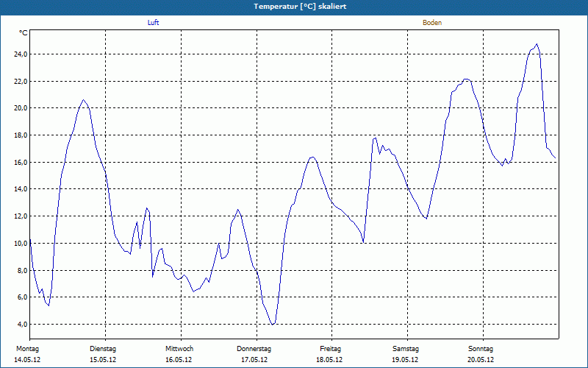The image size is (588, 368).
Task: Select the 4,0 y-axis value
Action: (21, 324)
